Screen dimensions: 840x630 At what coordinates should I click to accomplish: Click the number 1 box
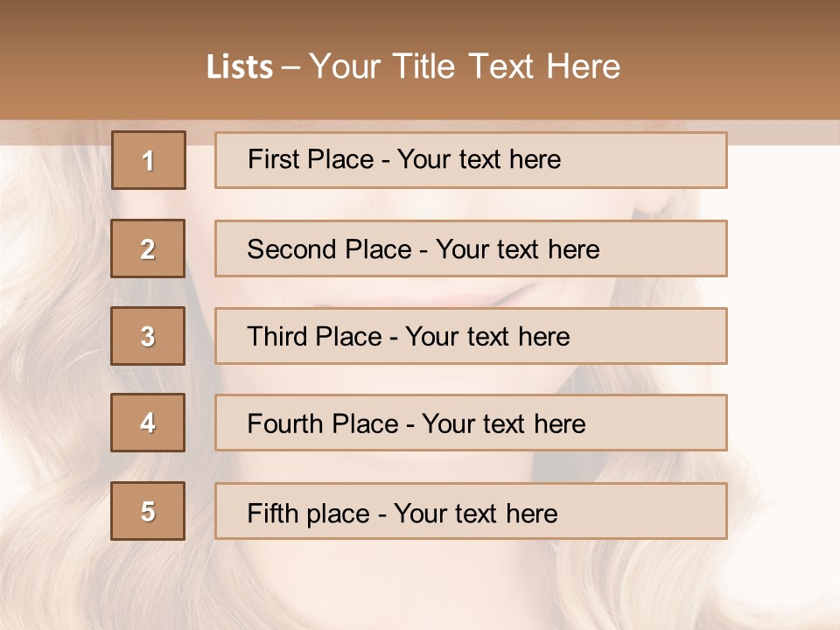(149, 160)
